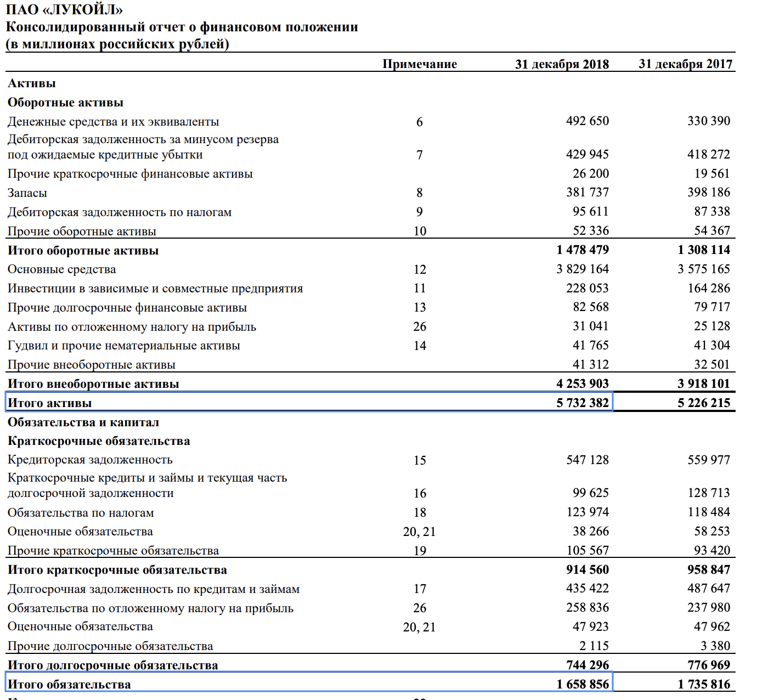The height and width of the screenshot is (700, 757).
Task: Click the value 2 115
Action: 594,646
